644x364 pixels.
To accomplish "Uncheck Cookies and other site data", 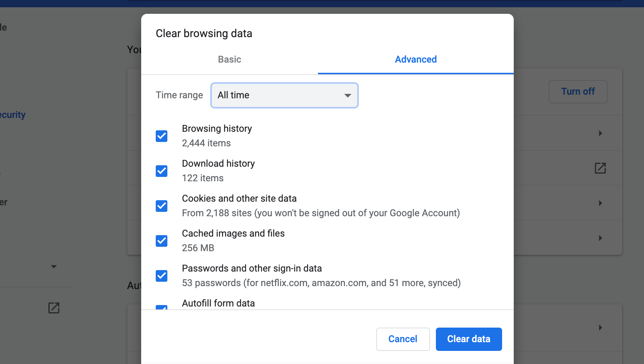I will click(161, 206).
